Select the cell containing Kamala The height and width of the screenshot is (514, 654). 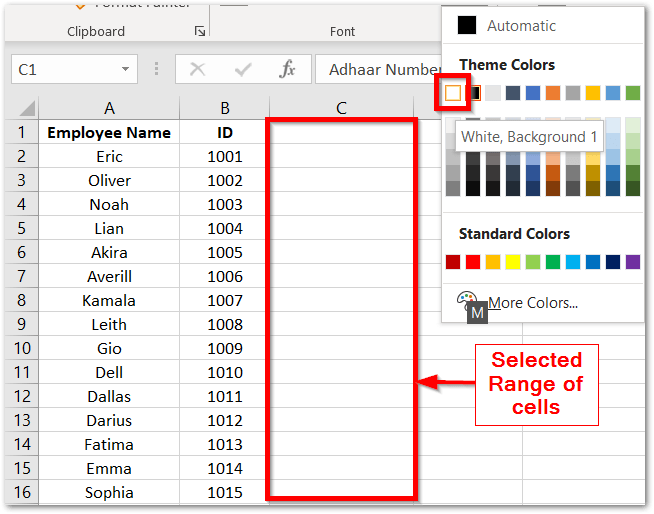tap(109, 300)
